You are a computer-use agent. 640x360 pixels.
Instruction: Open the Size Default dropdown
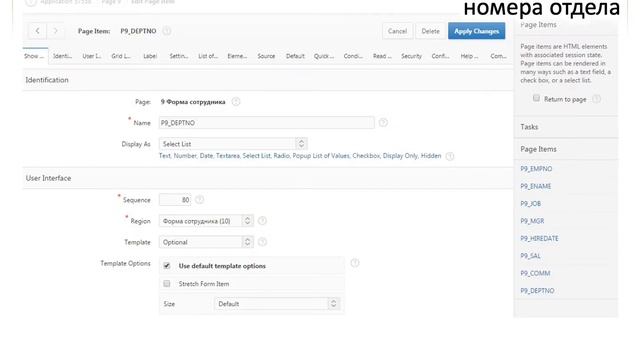[x=277, y=304]
